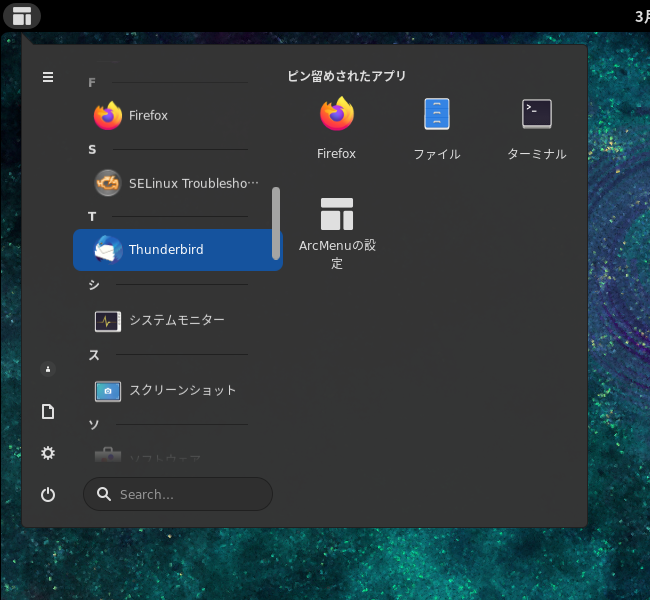This screenshot has height=600, width=650.
Task: Open SELinux Troubleshooter from app list
Action: coord(177,183)
